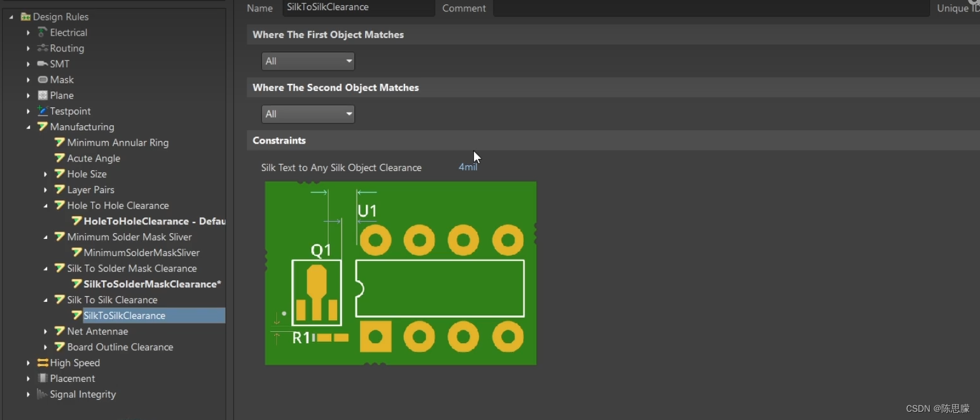
Task: Click the Testpoint category icon
Action: pos(43,111)
